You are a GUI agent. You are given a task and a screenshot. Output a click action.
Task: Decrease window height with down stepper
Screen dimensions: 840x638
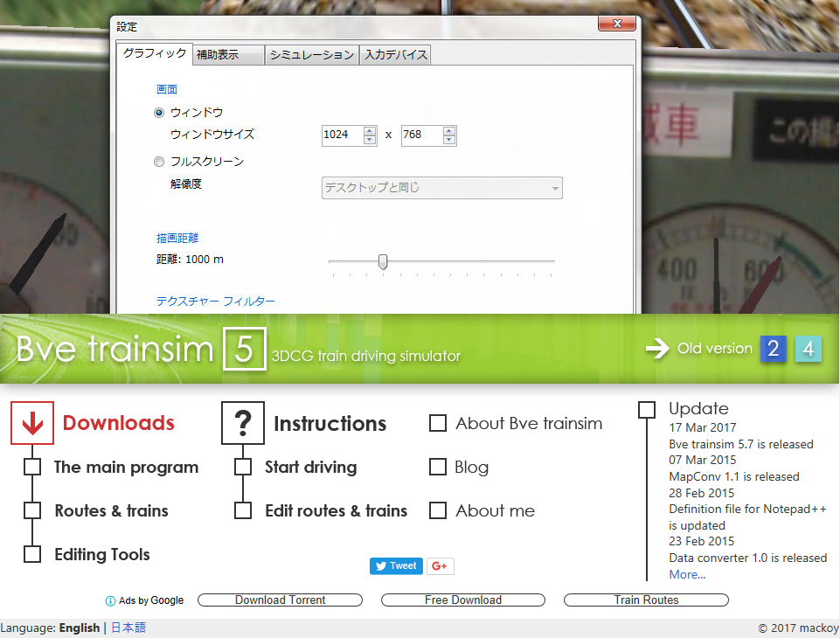(x=449, y=140)
